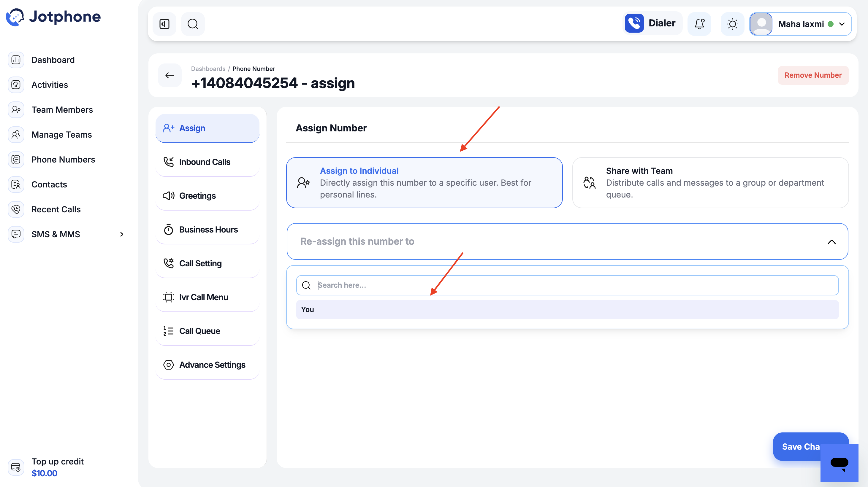The image size is (868, 487).
Task: Click the Dashboard sidebar icon
Action: 16,60
